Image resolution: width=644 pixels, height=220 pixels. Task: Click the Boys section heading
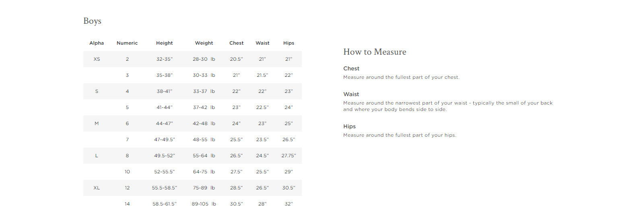click(x=92, y=21)
